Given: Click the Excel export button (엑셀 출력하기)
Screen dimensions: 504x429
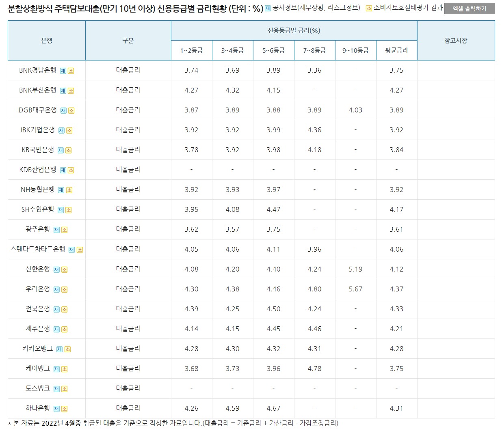Looking at the screenshot, I should (x=469, y=9).
